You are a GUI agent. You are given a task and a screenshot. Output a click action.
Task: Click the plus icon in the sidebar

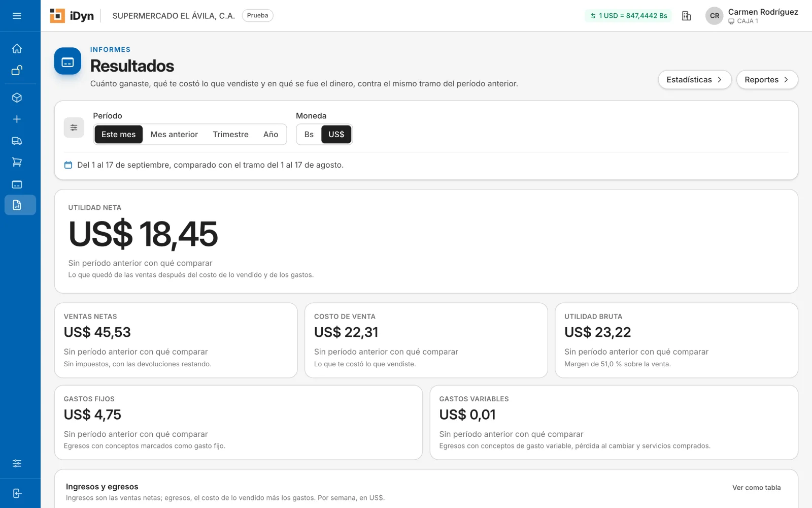tap(17, 119)
